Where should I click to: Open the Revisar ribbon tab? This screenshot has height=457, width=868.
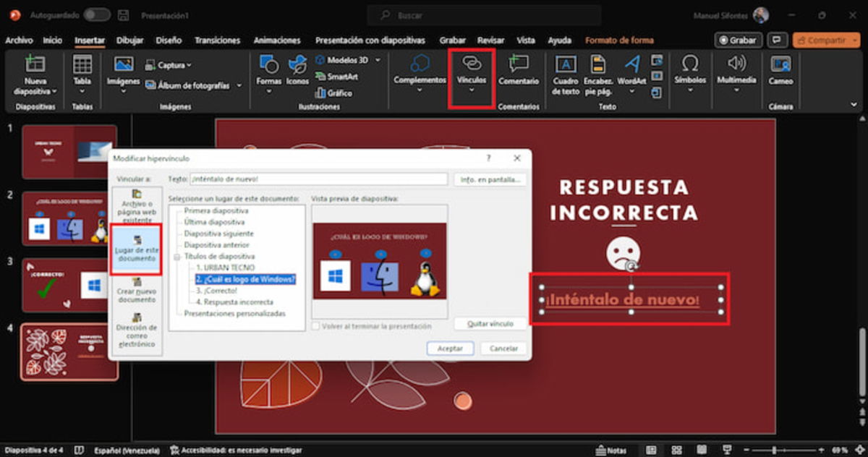coord(492,40)
